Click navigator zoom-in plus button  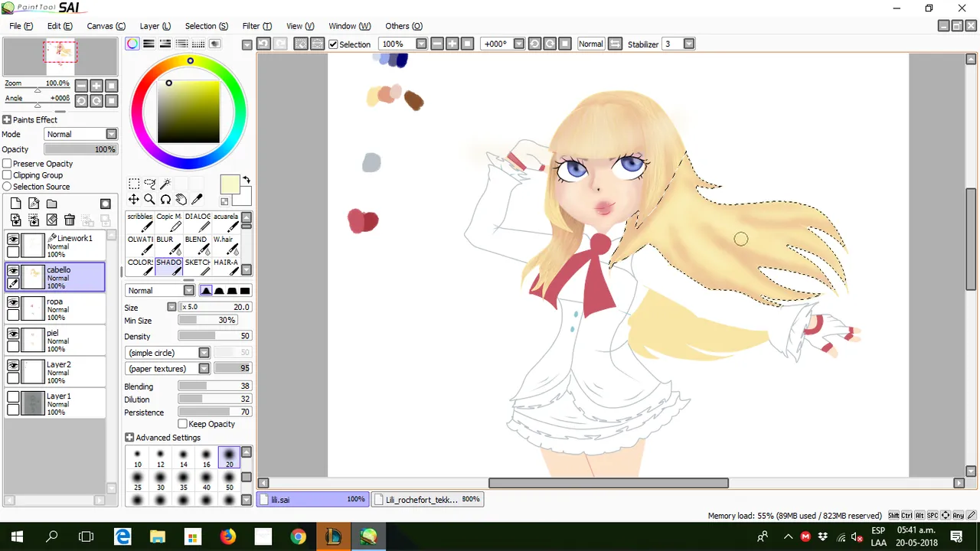pos(96,86)
